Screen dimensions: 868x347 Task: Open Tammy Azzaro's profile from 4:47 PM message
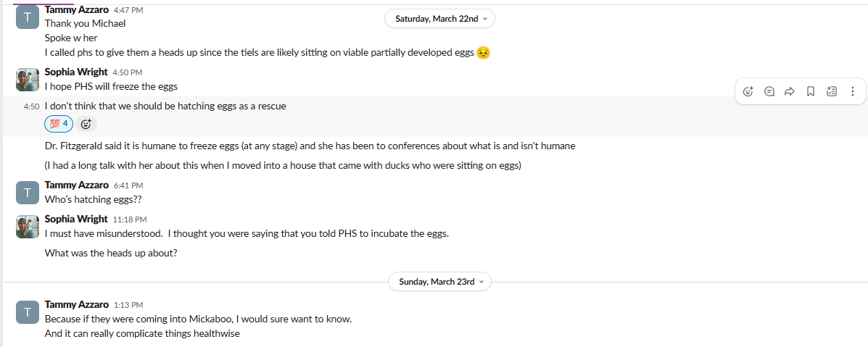click(78, 10)
